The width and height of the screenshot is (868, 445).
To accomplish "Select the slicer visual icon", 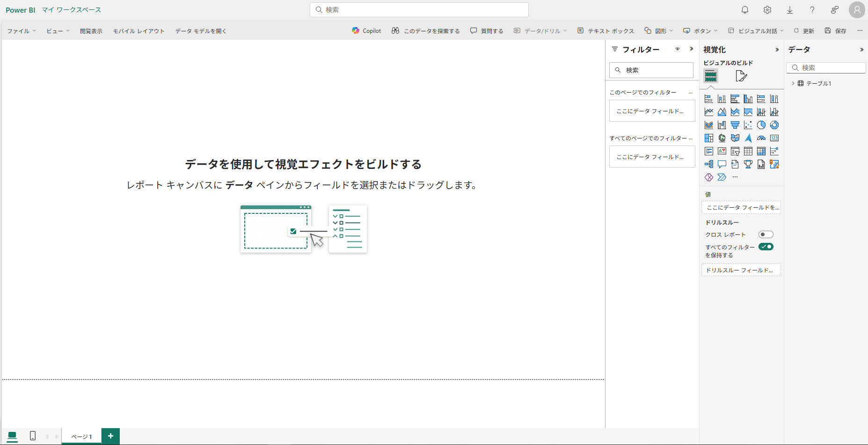I will pyautogui.click(x=735, y=151).
